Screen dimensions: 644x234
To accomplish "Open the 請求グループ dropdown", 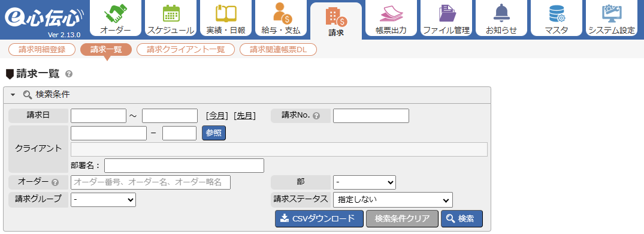I will coord(103,199).
